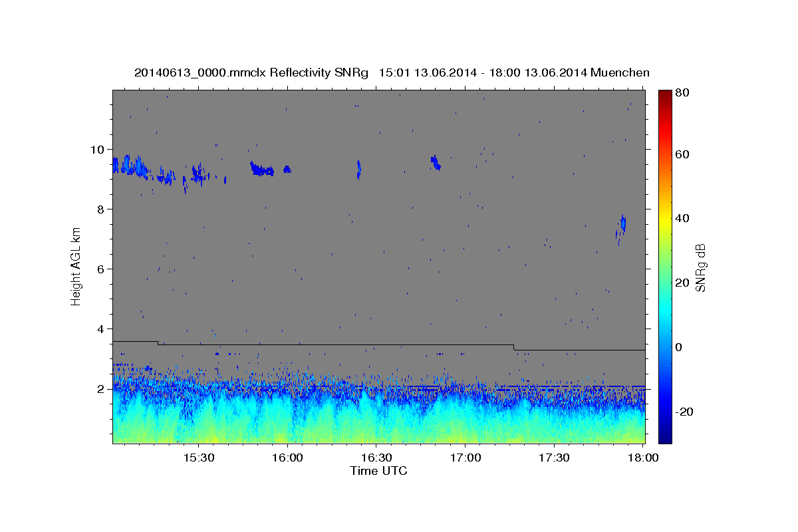
Task: Click the 17:30 time tick label
Action: [x=554, y=458]
